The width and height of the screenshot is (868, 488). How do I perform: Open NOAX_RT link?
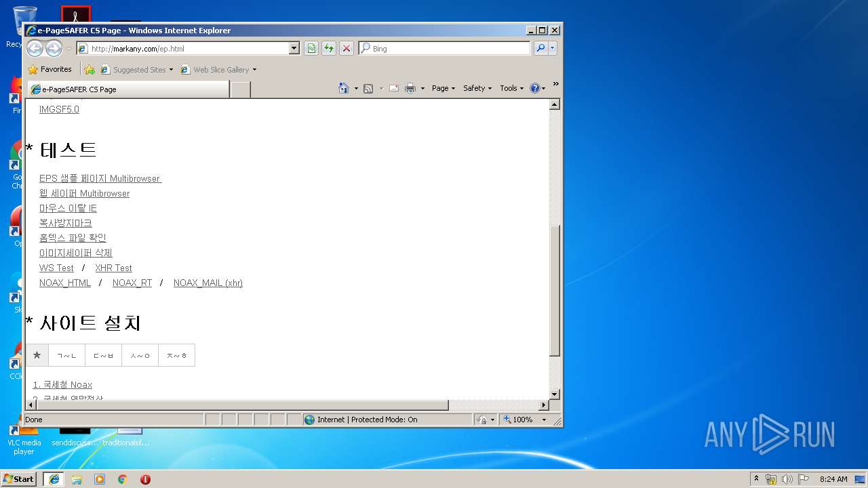point(132,283)
